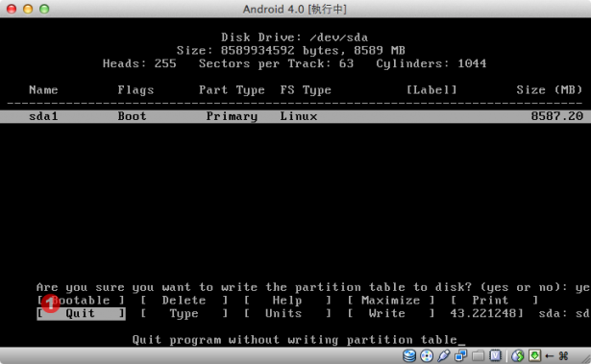The width and height of the screenshot is (591, 364).
Task: Select the Write menu option
Action: tap(391, 313)
